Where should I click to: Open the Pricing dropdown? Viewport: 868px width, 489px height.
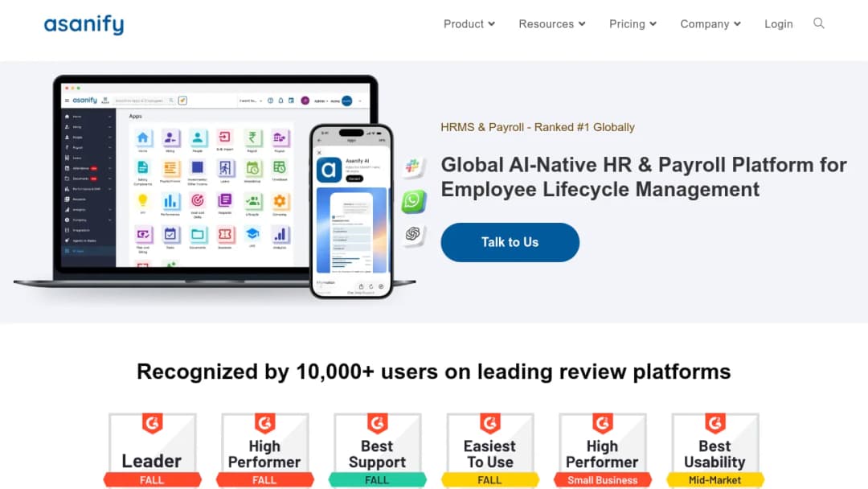pyautogui.click(x=633, y=24)
